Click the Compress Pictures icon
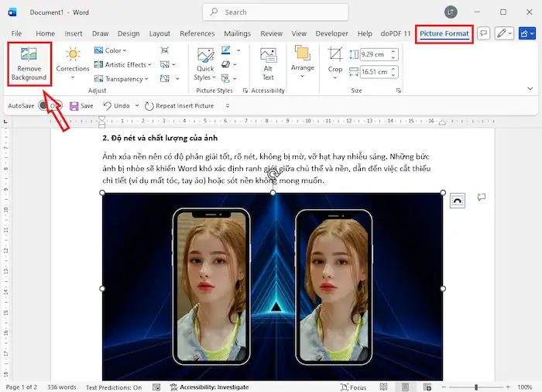Image resolution: width=542 pixels, height=392 pixels. click(x=164, y=50)
